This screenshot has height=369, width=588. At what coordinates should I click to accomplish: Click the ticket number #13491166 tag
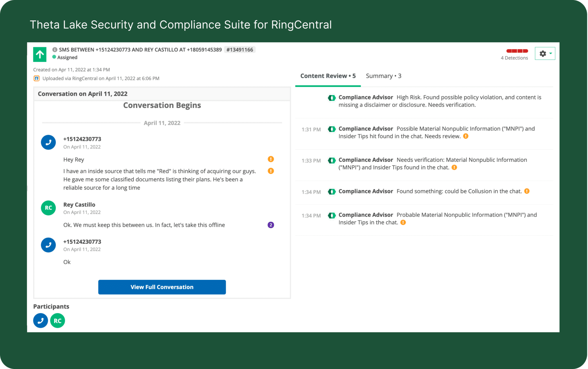pyautogui.click(x=240, y=50)
